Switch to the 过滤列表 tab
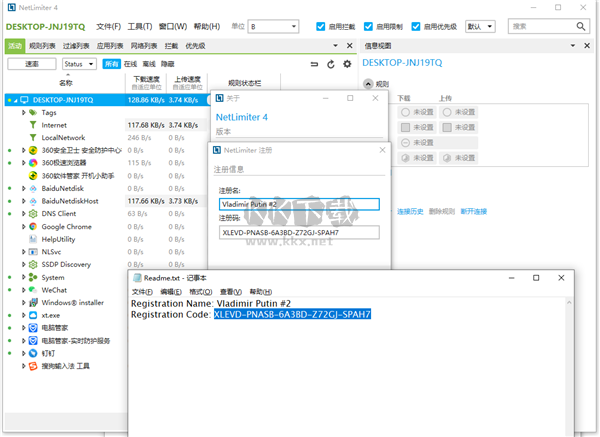 (76, 45)
